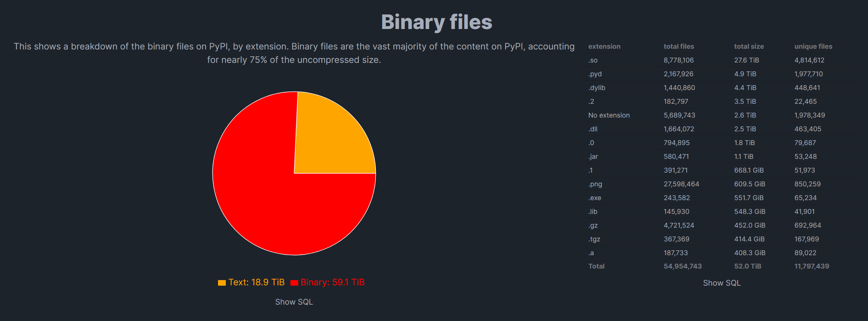Screen dimensions: 868x321
Task: Click the red Binary legend swatch
Action: [x=295, y=282]
